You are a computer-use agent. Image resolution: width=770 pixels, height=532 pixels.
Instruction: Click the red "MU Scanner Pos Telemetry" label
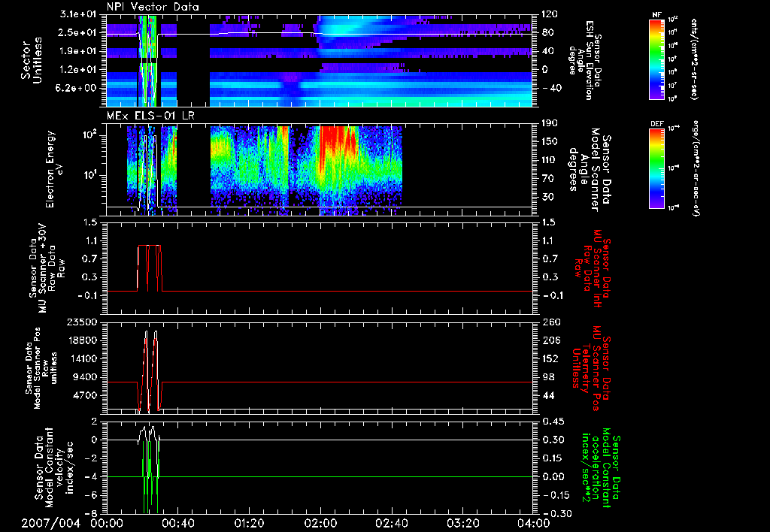pyautogui.click(x=591, y=368)
